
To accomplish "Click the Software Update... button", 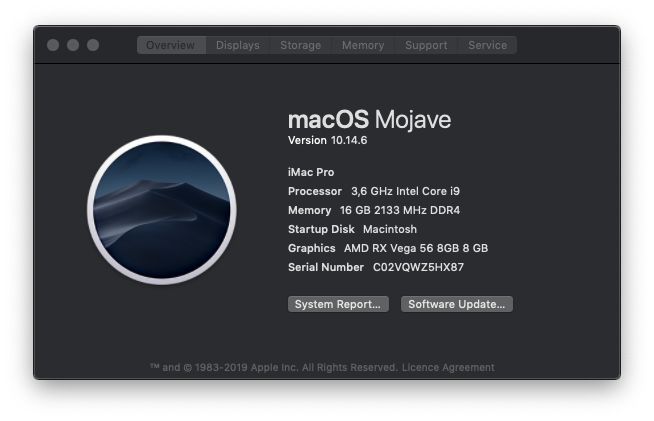I will 457,304.
